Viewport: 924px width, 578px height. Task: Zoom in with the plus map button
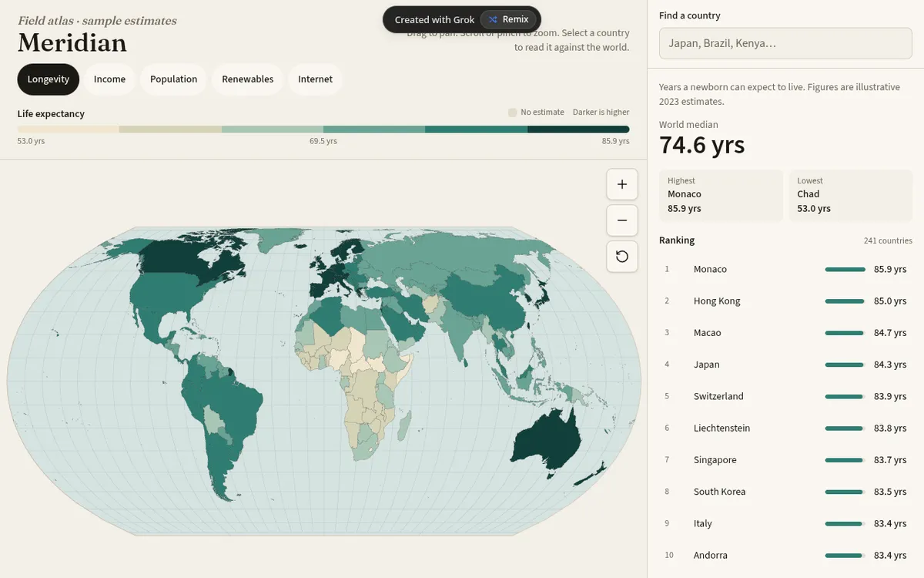[622, 184]
